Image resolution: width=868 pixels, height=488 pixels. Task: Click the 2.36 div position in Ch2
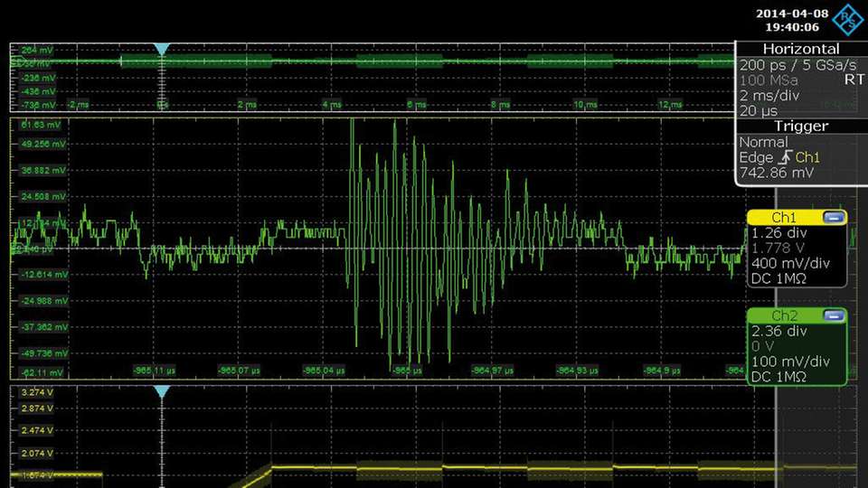click(x=778, y=332)
